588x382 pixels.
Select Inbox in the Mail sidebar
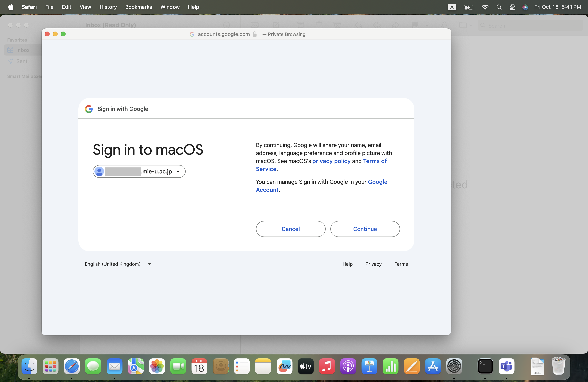coord(23,50)
